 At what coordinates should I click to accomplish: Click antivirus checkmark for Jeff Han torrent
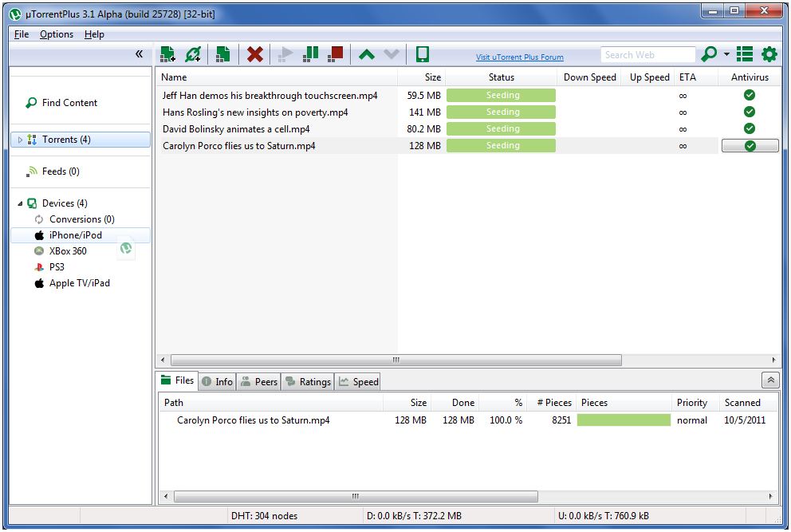tap(750, 95)
